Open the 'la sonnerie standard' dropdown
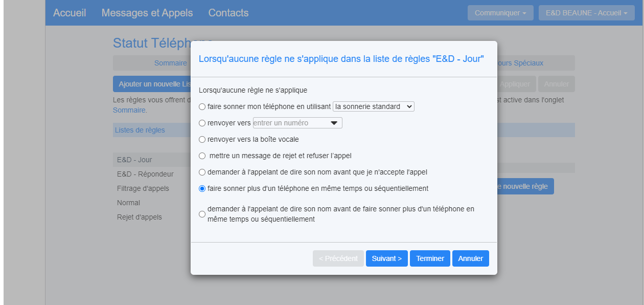 (373, 106)
